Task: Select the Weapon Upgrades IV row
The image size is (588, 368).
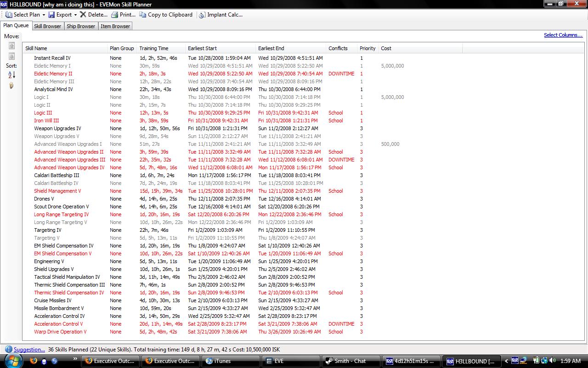Action: (x=243, y=128)
